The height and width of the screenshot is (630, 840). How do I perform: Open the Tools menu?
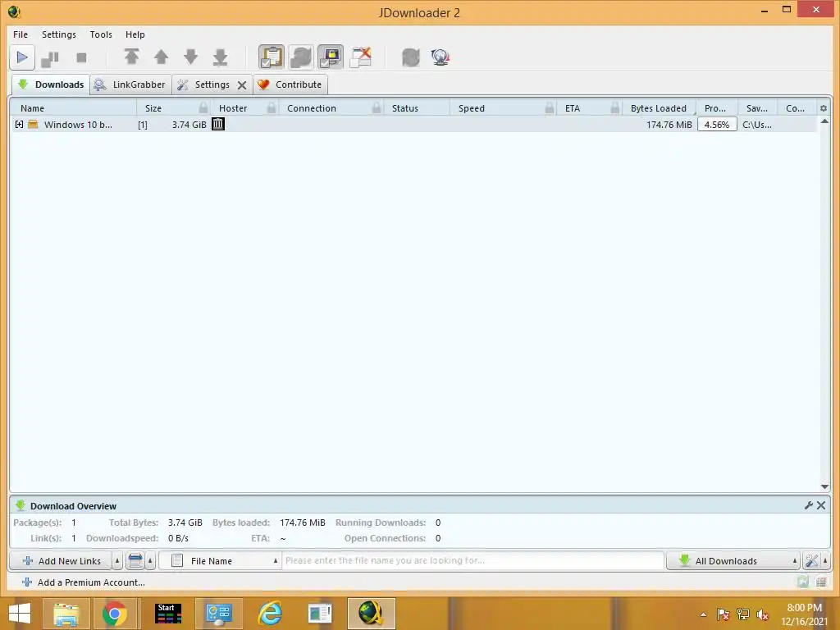(x=101, y=34)
